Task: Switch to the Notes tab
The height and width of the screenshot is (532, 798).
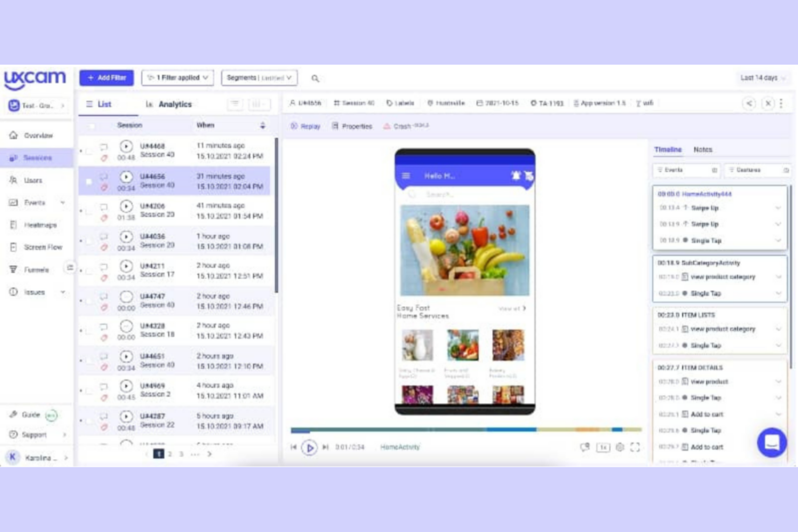Action: (703, 149)
